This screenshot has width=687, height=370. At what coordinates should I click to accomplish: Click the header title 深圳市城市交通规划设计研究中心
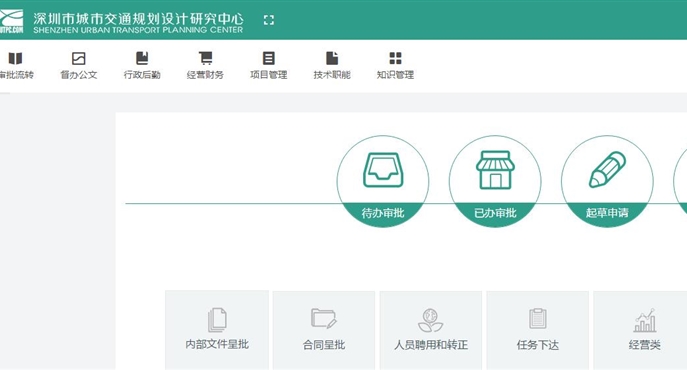[x=138, y=18]
